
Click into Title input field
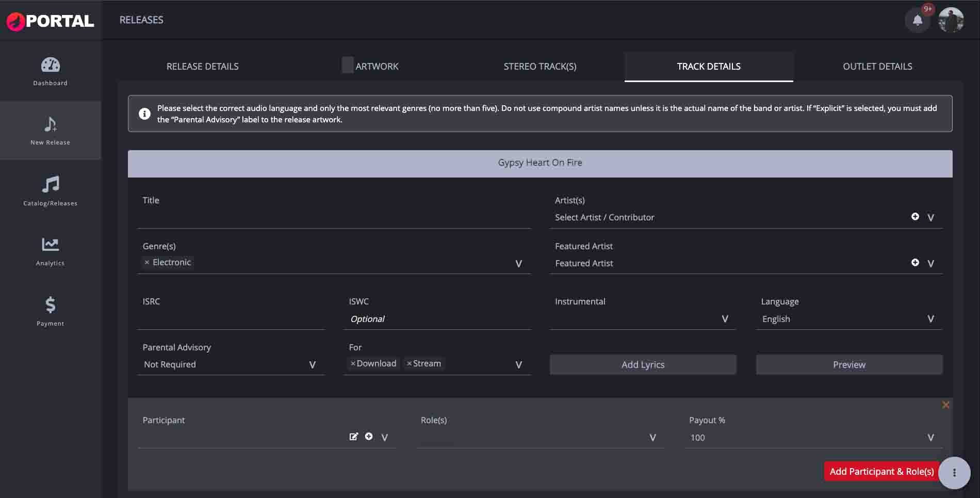click(334, 218)
